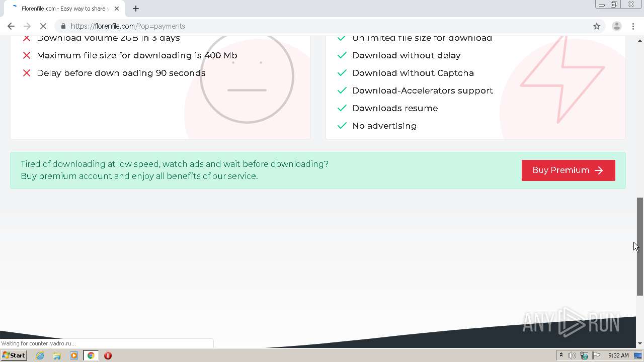Click the padlock site info icon

(x=63, y=26)
